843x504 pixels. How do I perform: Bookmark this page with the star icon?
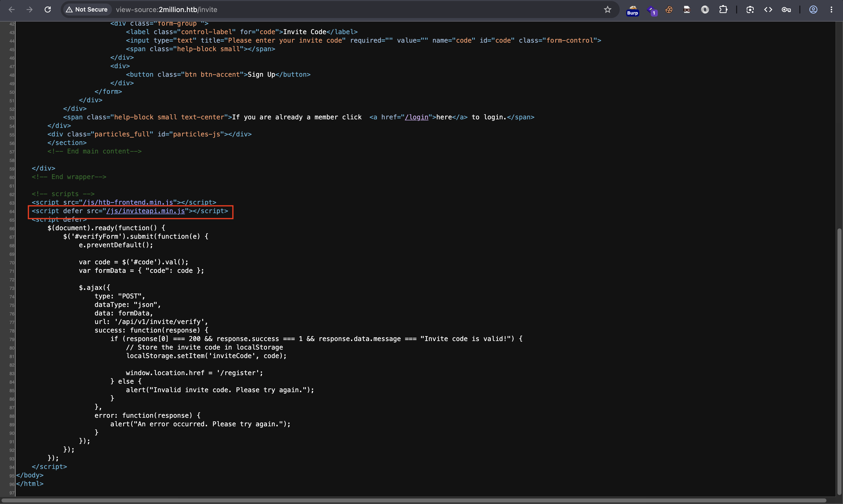tap(607, 10)
